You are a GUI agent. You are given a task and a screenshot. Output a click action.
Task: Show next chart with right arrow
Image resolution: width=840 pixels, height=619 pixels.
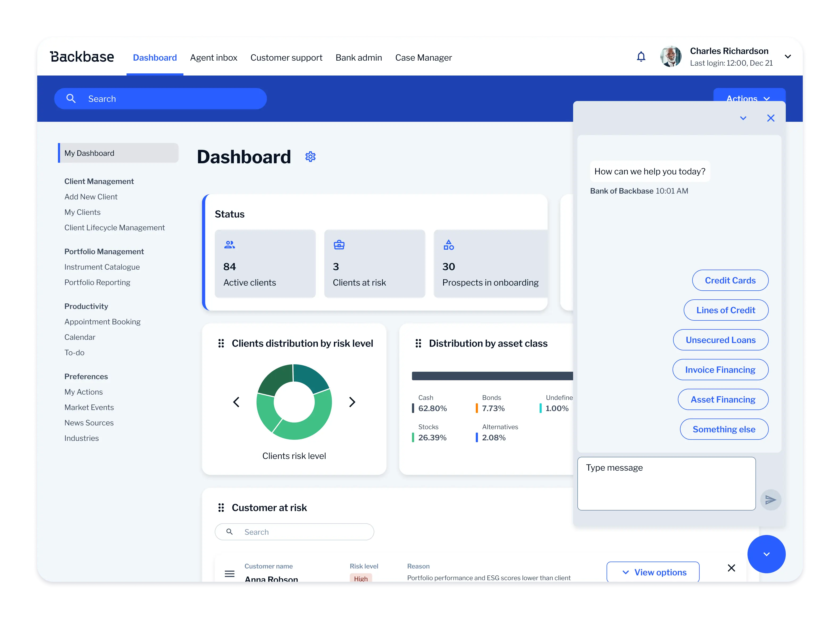click(352, 402)
